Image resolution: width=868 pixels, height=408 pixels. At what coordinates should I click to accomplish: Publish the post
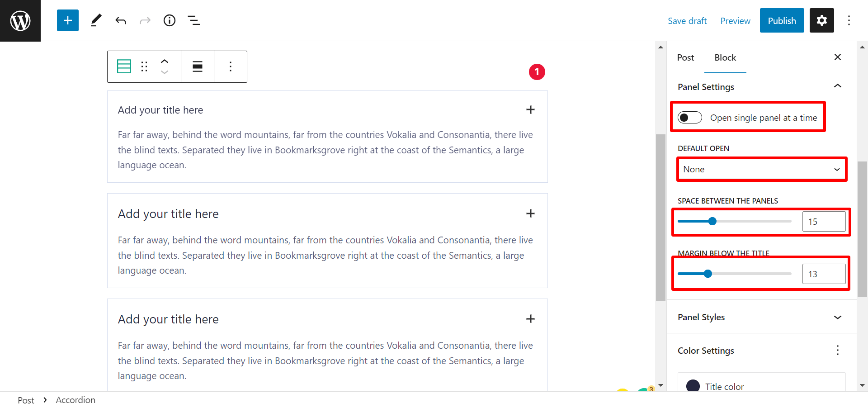(782, 20)
